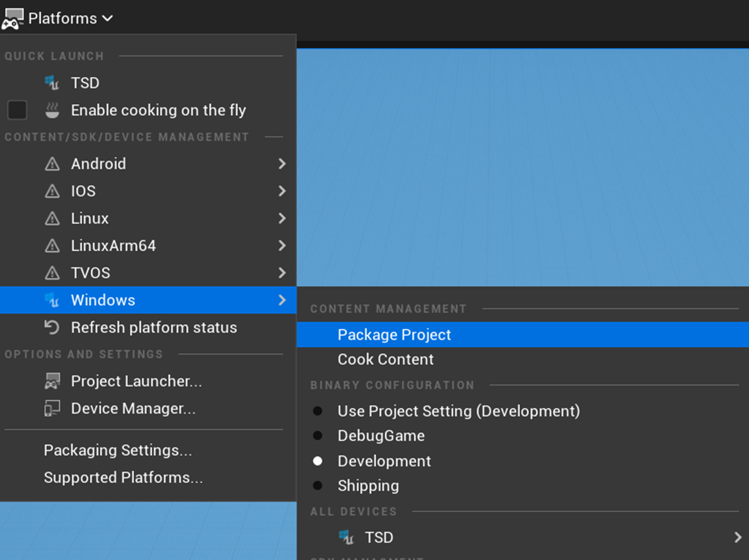Click the TSD quick launch device icon
The height and width of the screenshot is (560, 749).
(52, 83)
